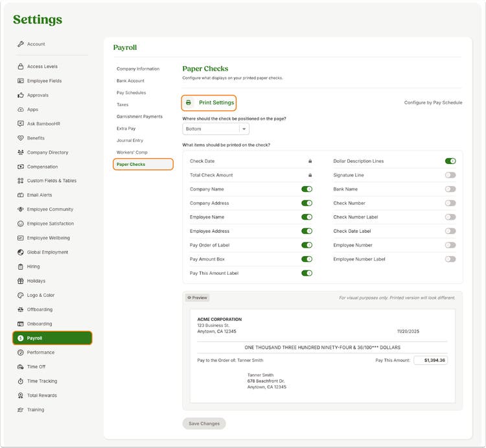
Task: Turn off the Pay Amount Box toggle
Action: (x=307, y=259)
